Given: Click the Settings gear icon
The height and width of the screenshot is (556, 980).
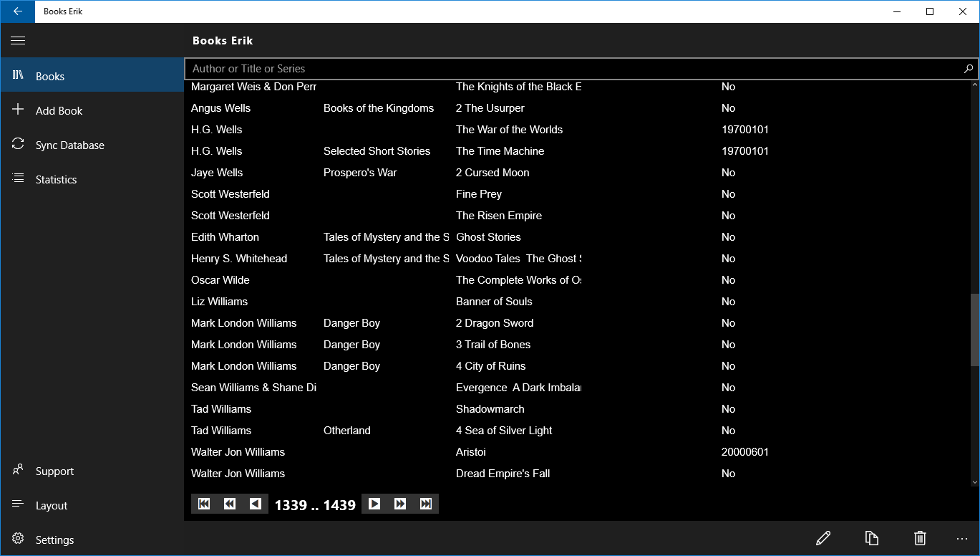Looking at the screenshot, I should click(18, 539).
